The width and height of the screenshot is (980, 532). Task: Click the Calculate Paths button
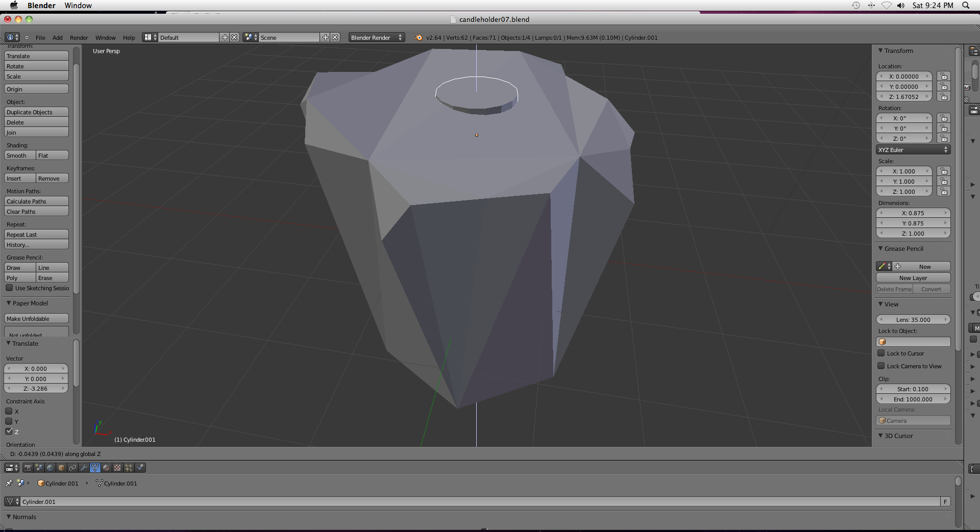pos(36,201)
